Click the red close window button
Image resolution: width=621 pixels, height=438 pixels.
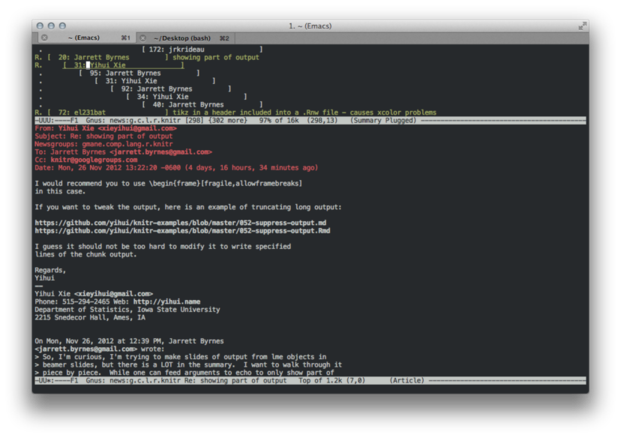point(40,25)
